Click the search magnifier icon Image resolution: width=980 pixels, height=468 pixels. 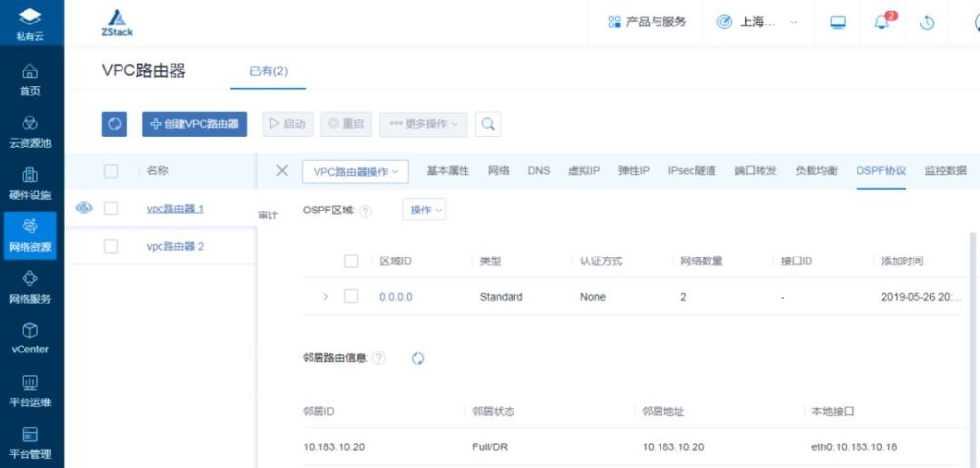487,124
